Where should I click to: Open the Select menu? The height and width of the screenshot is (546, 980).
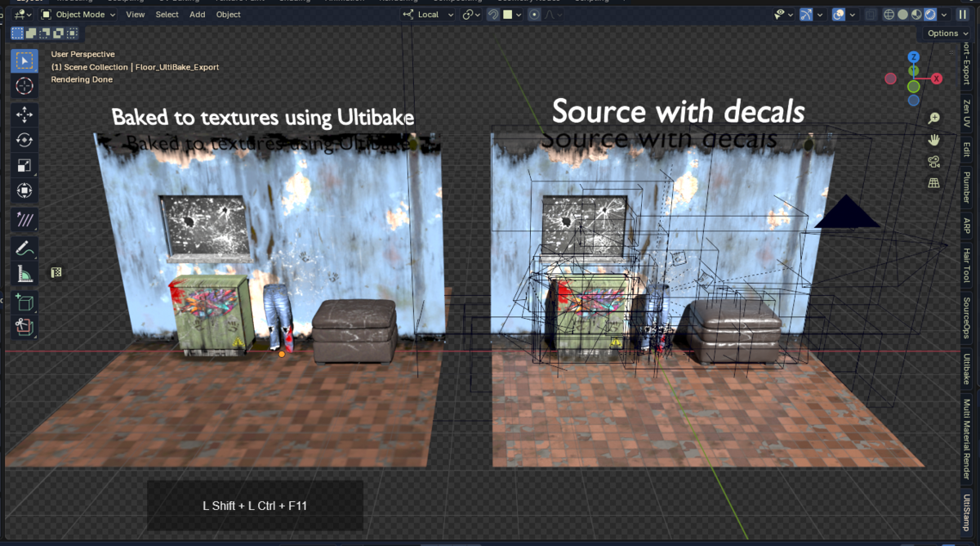167,14
